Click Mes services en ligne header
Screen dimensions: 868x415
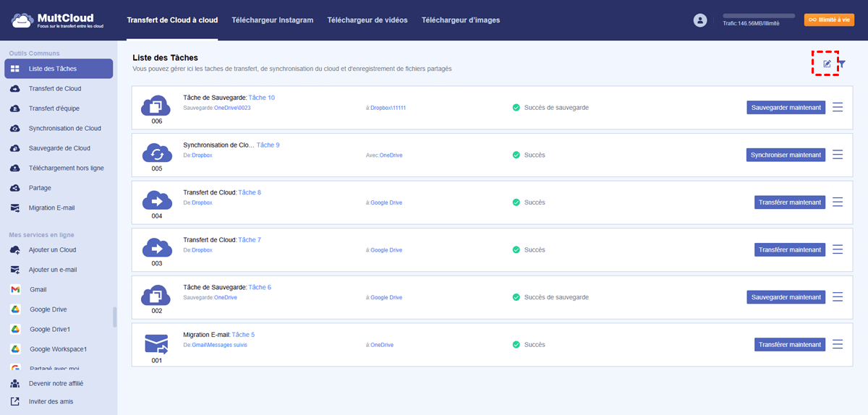tap(41, 235)
